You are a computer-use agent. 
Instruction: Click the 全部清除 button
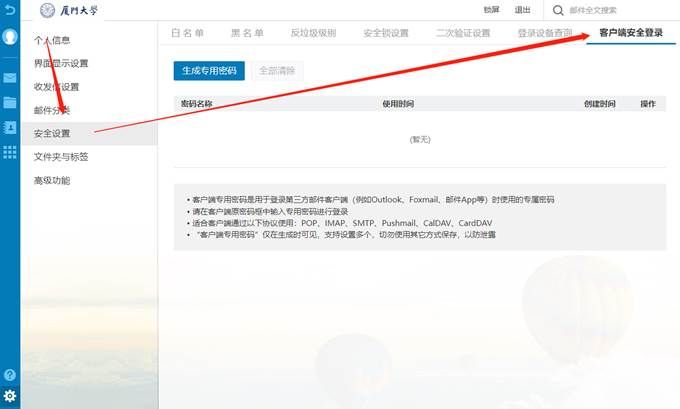pos(277,71)
